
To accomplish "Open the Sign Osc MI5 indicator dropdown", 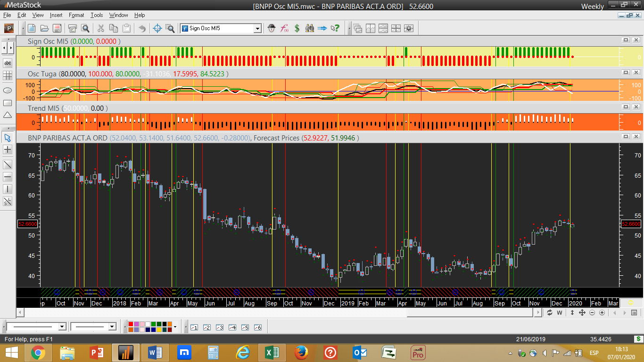I will click(257, 28).
